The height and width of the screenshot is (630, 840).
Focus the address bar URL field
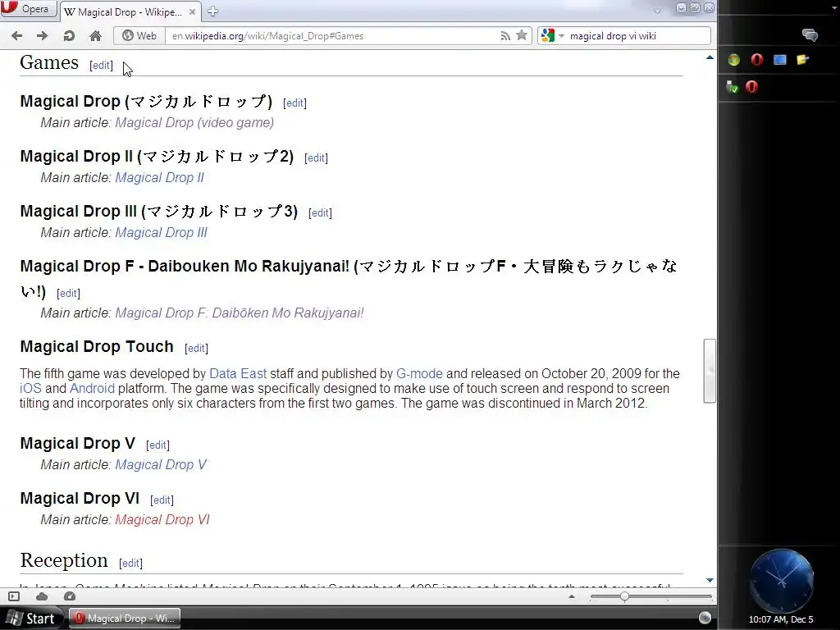click(x=332, y=36)
